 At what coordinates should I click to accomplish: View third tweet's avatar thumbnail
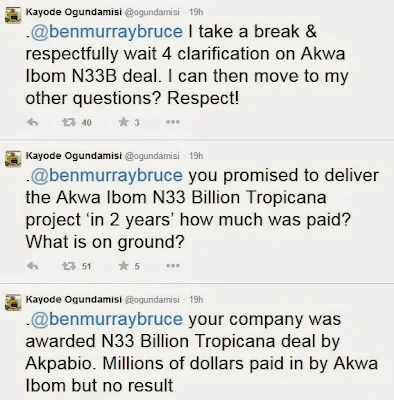coord(13,303)
